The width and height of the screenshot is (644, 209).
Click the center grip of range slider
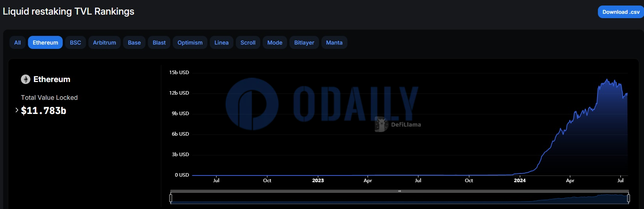point(399,191)
